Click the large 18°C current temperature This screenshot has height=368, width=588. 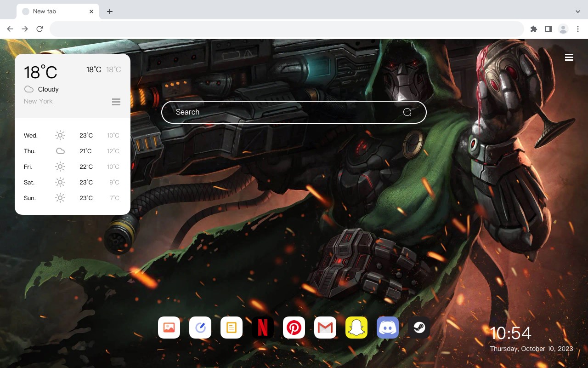(40, 72)
